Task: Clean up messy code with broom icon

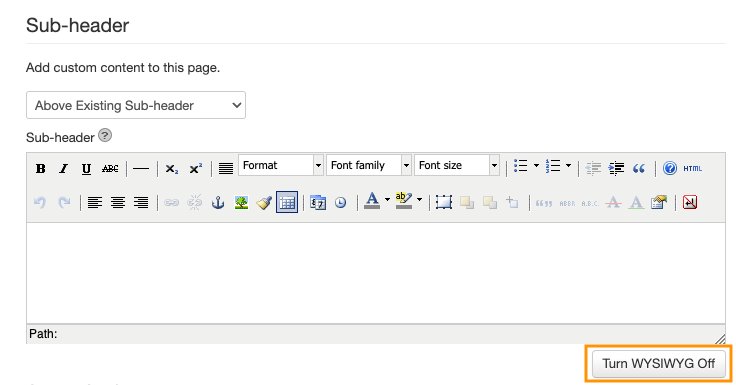Action: tap(264, 202)
